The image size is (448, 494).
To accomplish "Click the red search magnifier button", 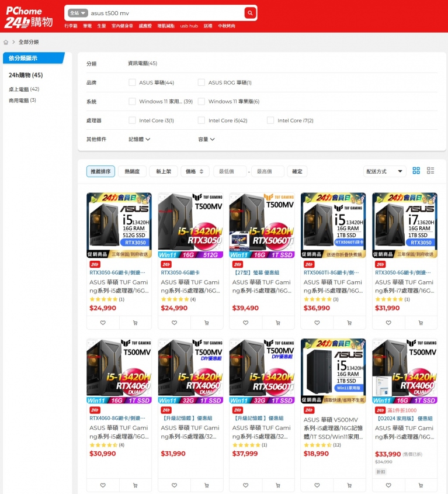I will [x=250, y=13].
